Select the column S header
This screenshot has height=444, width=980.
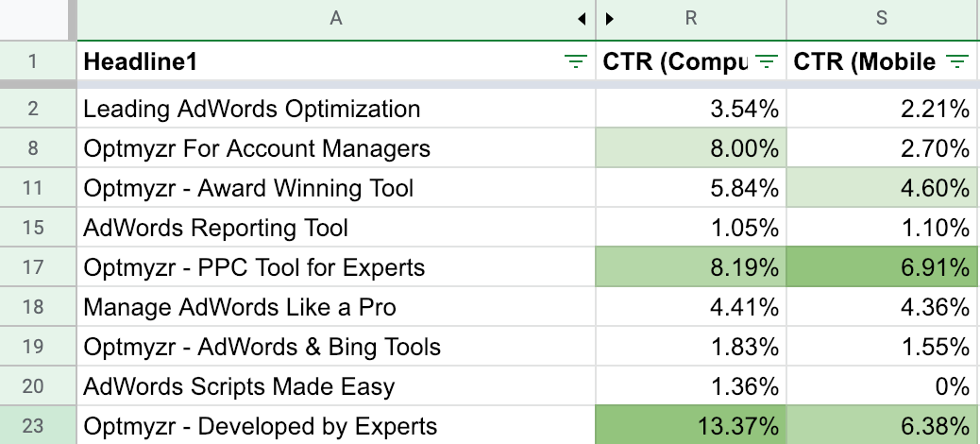(x=883, y=18)
